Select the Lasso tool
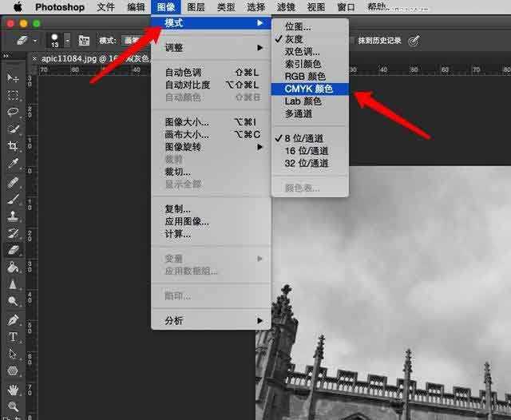 pos(13,112)
